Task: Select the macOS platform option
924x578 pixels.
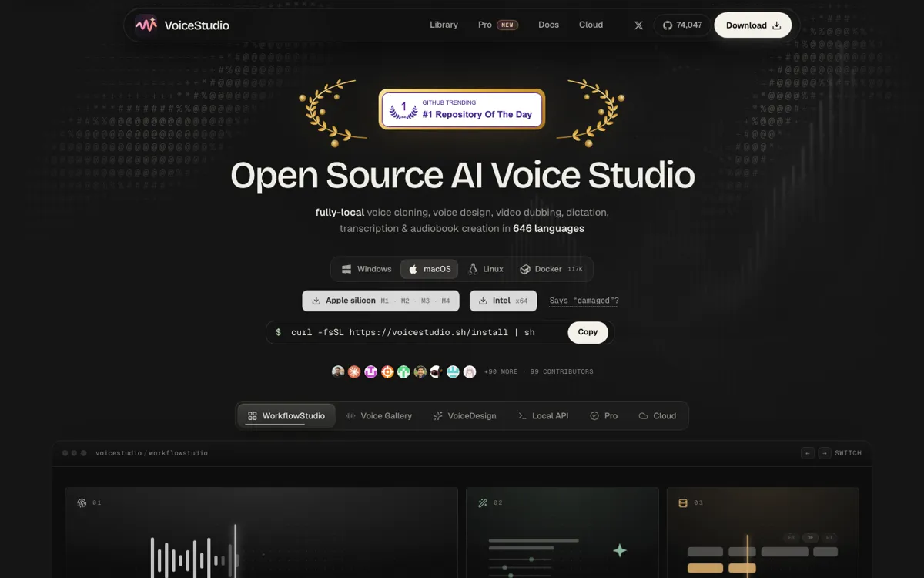Action: tap(430, 269)
